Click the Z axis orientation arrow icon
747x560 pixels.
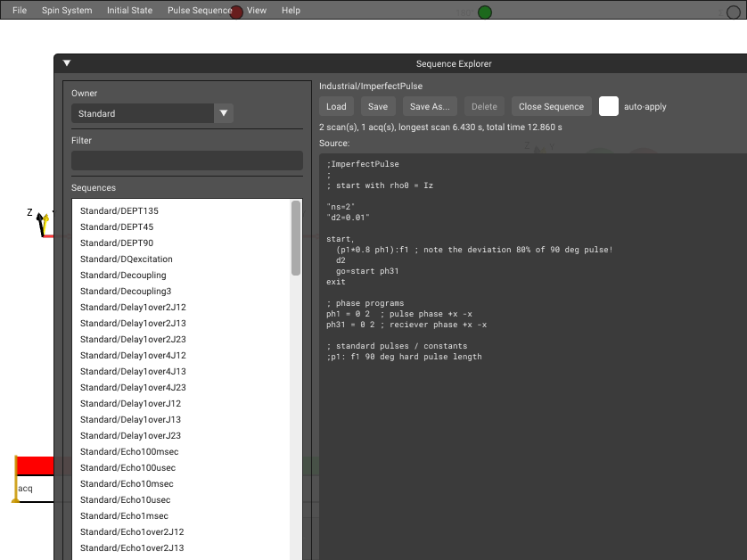[43, 223]
